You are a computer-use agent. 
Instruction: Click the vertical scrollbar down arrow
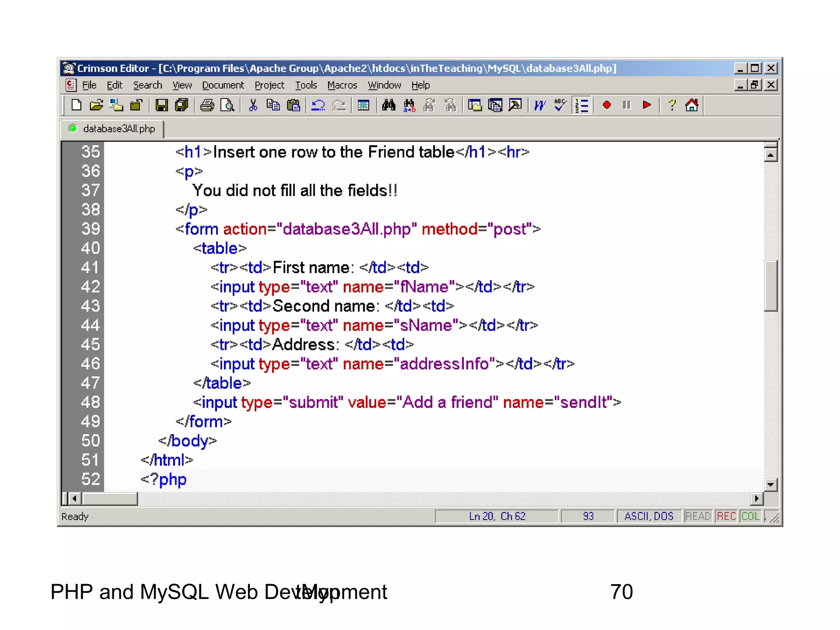pyautogui.click(x=771, y=485)
